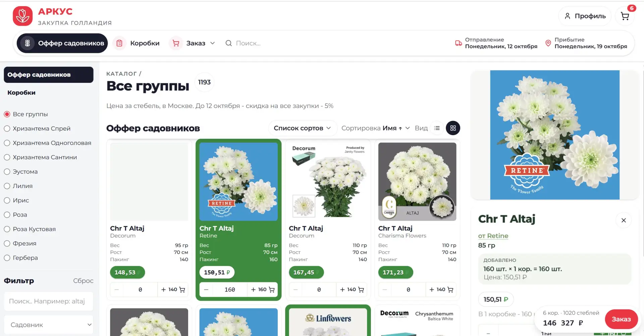Click the location pin icon next to Прибытие

548,43
